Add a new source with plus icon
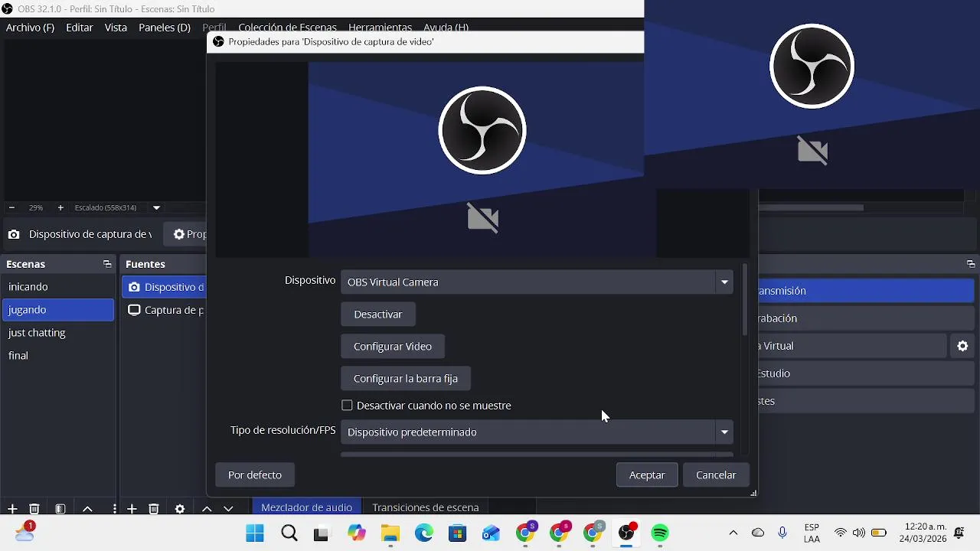 132,509
